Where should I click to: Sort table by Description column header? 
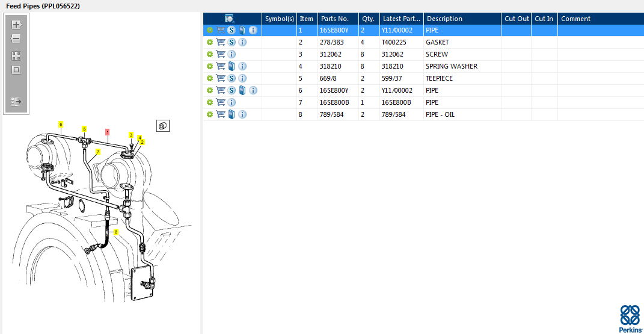pos(445,19)
